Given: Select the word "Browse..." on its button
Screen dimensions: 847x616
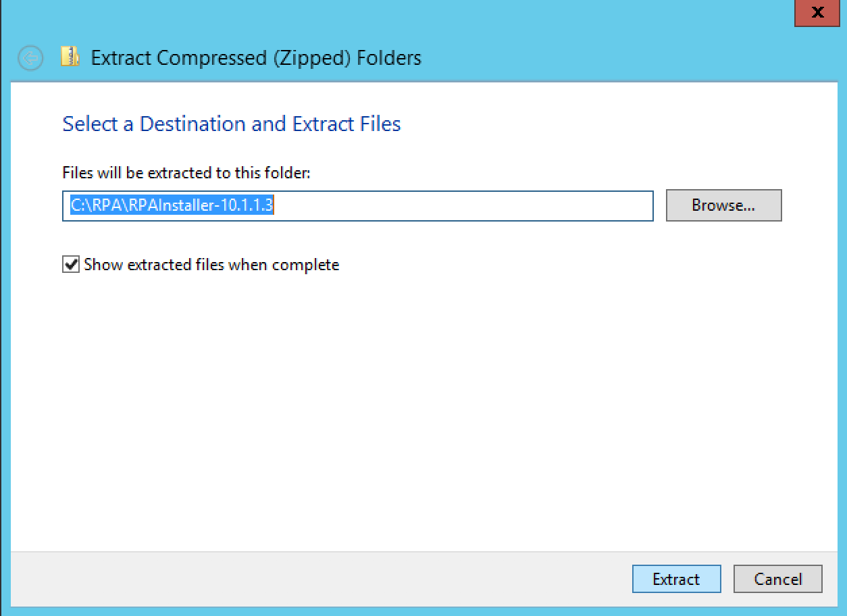Looking at the screenshot, I should coord(723,205).
